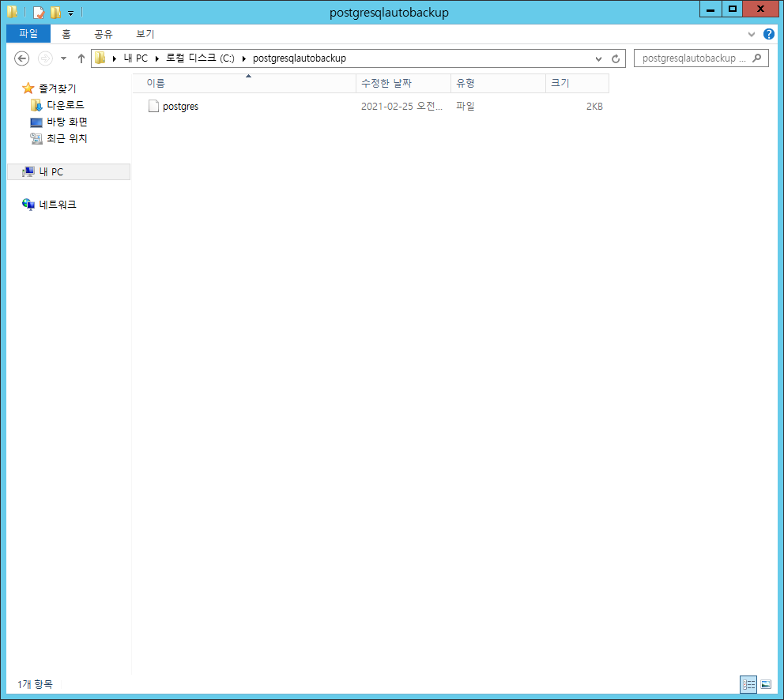Go up one folder level
Screen dimensions: 784x700
[81, 58]
